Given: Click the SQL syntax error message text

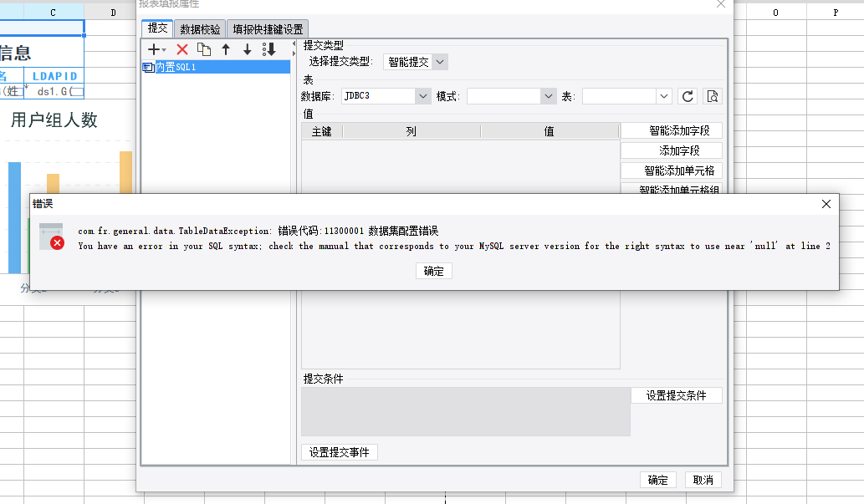Looking at the screenshot, I should 454,247.
